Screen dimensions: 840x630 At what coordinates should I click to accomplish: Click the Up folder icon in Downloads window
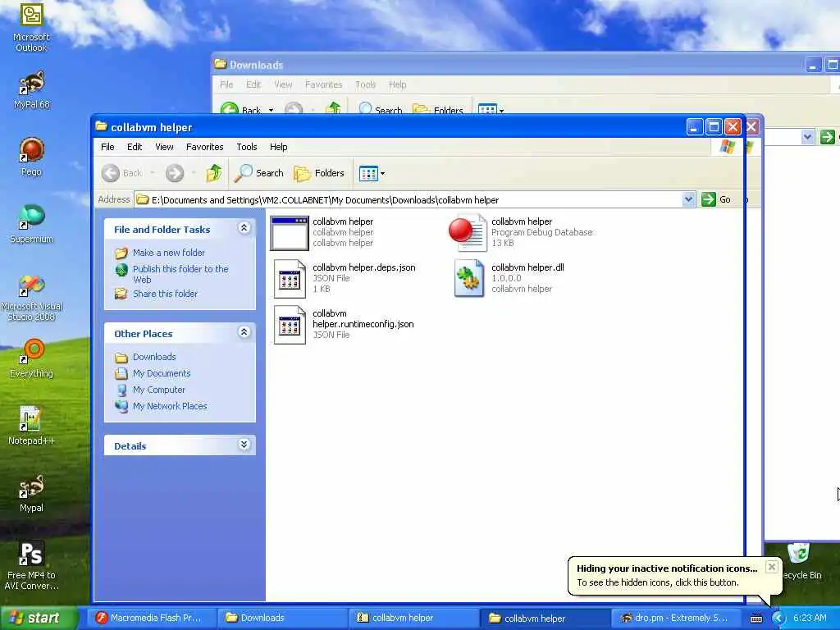[333, 108]
